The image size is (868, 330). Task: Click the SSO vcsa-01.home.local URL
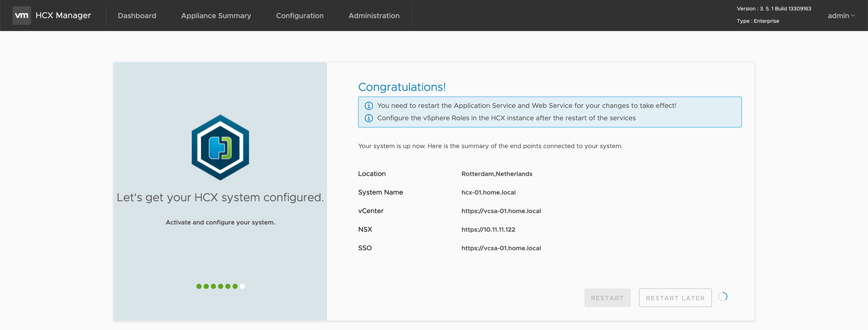tap(501, 248)
